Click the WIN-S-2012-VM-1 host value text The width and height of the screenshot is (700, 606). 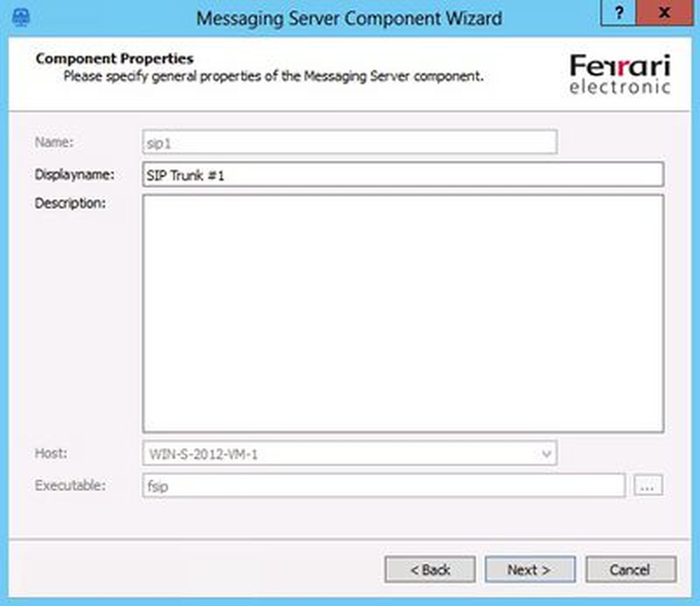[203, 455]
